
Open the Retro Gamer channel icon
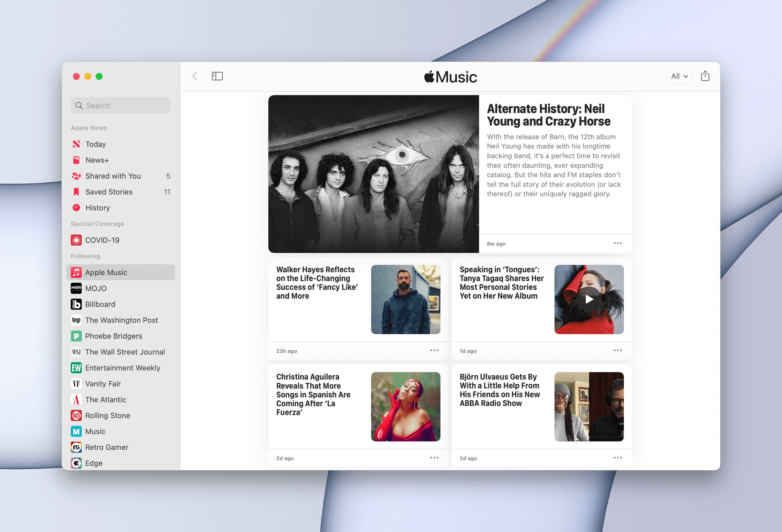tap(76, 447)
